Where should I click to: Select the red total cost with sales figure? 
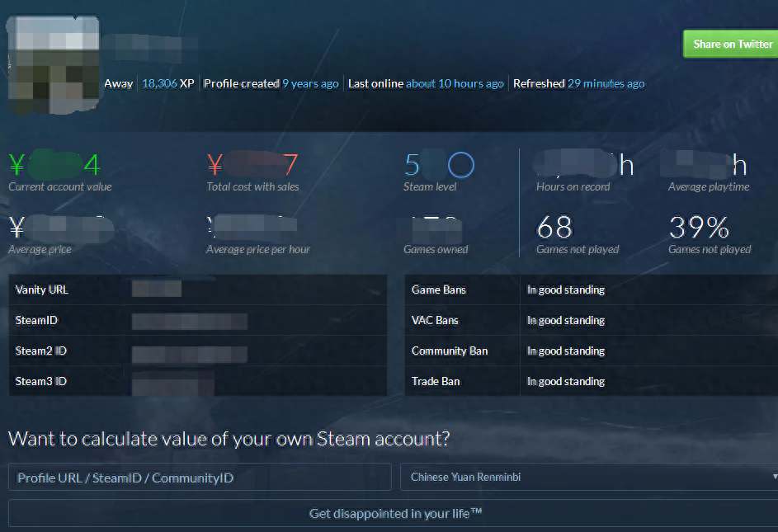(x=252, y=166)
